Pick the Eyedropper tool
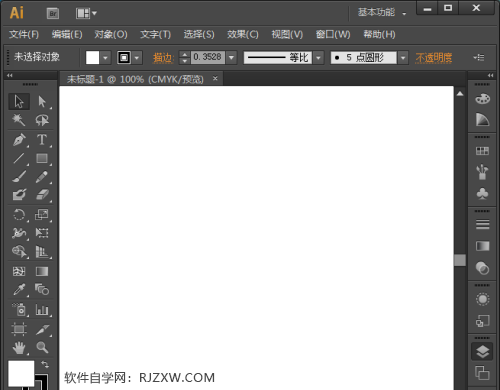 coord(19,290)
